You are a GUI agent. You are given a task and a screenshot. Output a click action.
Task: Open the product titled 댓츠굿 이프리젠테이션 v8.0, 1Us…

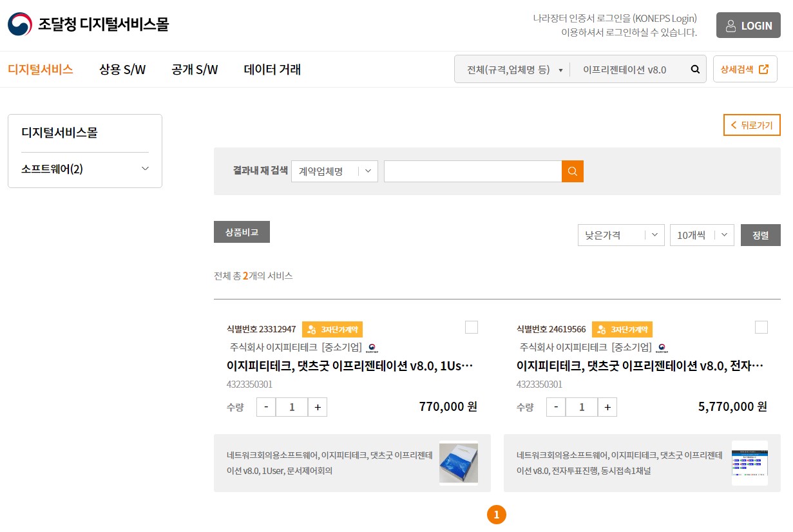coord(350,366)
